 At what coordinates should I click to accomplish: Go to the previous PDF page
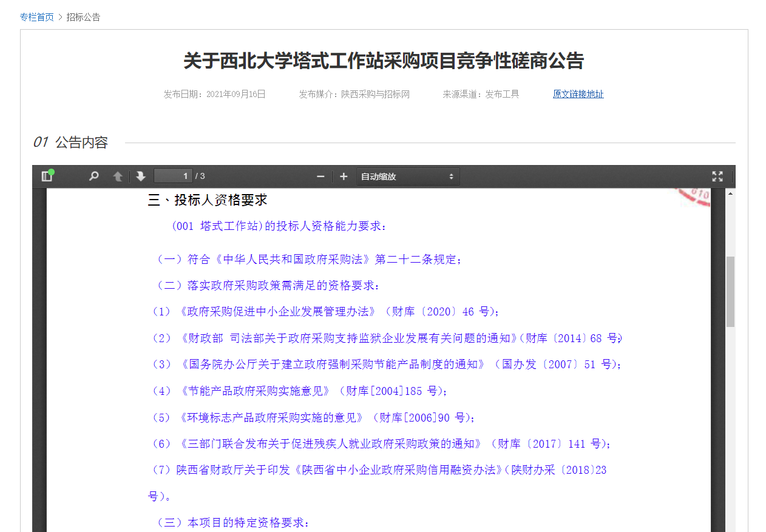[x=118, y=177]
